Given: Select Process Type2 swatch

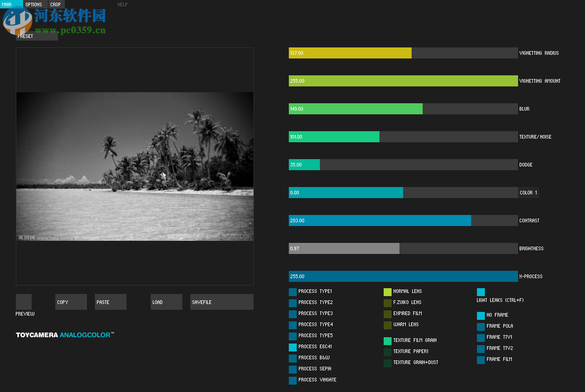Looking at the screenshot, I should pos(293,303).
